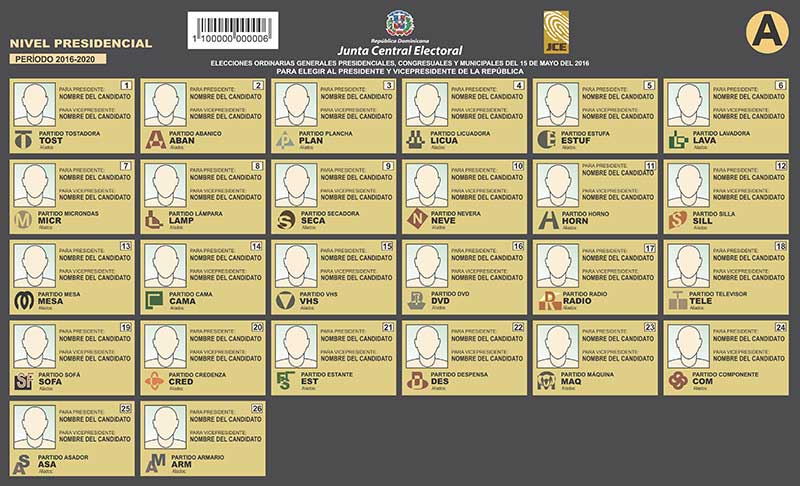
Task: Click the Partido Tostadora TOST logo
Action: tap(23, 140)
